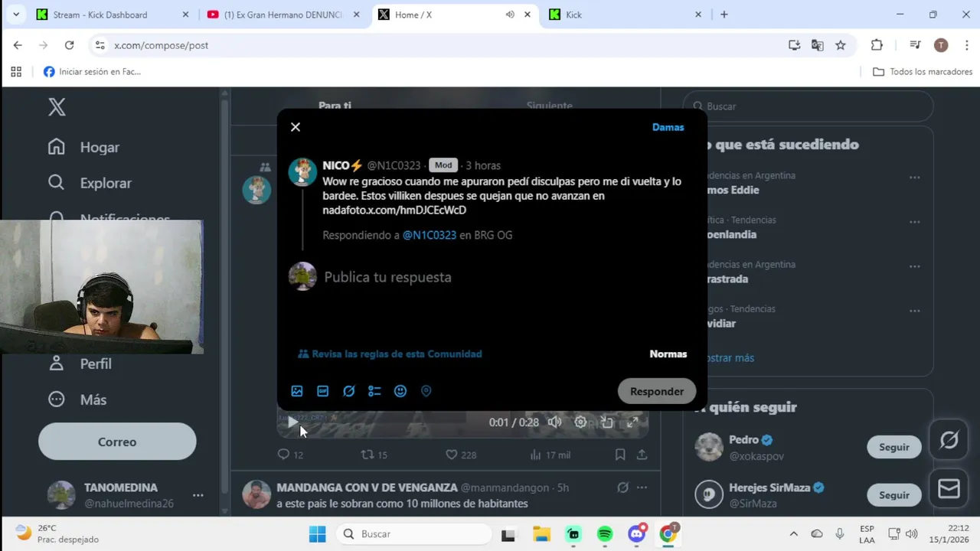Close the reply compose dialog
Image resolution: width=980 pixels, height=551 pixels.
click(296, 127)
